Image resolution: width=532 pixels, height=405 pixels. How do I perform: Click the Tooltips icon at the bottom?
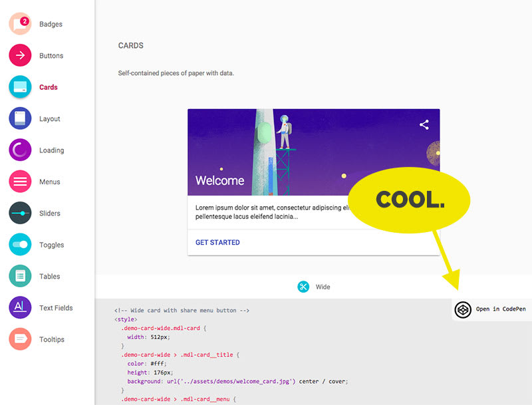(19, 339)
